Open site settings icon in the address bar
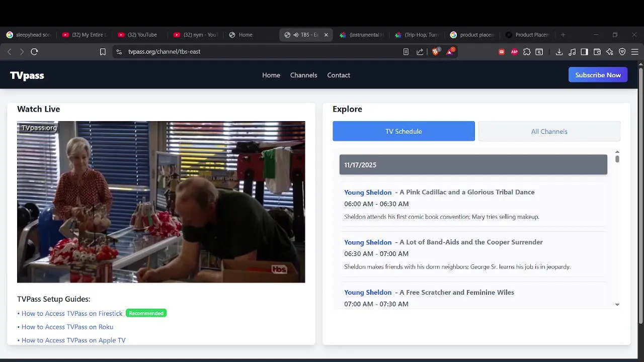 click(x=119, y=52)
